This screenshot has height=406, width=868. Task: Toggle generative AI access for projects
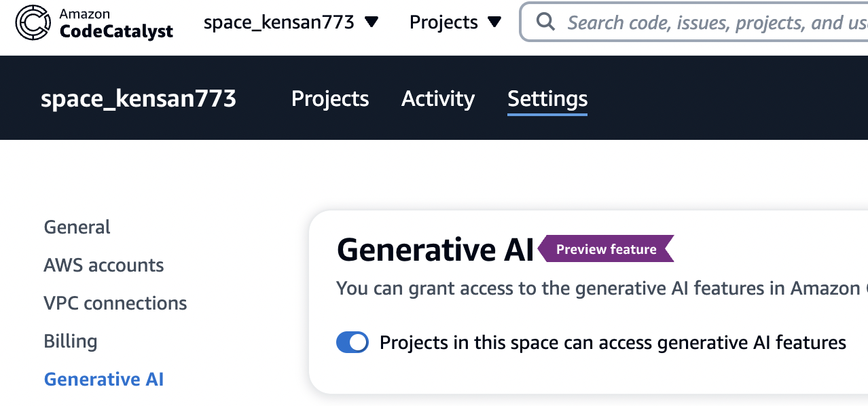(352, 343)
